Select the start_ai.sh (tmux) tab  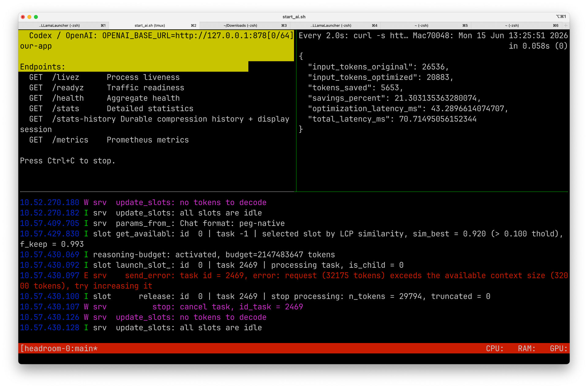[154, 25]
